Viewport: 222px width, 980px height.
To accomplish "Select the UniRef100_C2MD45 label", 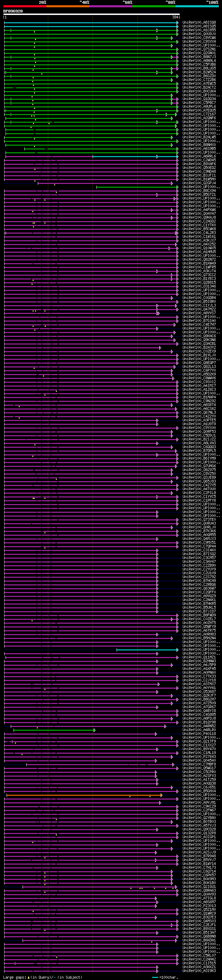I will point(199,160).
